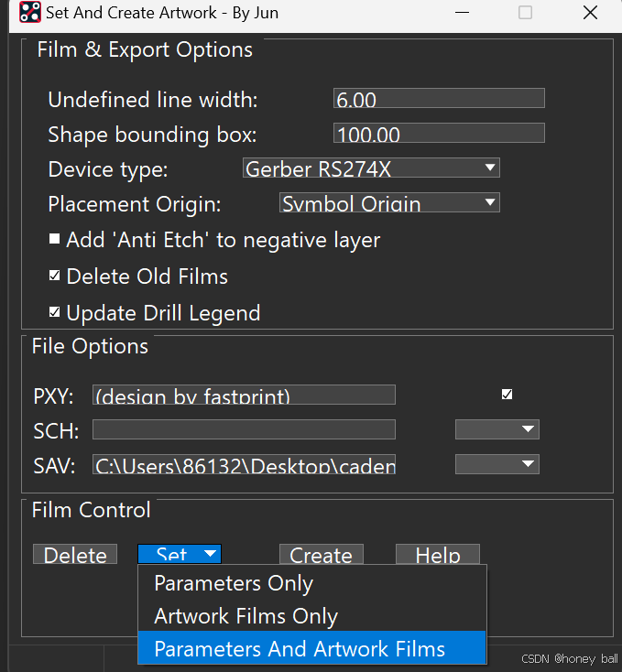The height and width of the screenshot is (672, 622).
Task: Select Artwork Films Only menu entry
Action: point(246,616)
